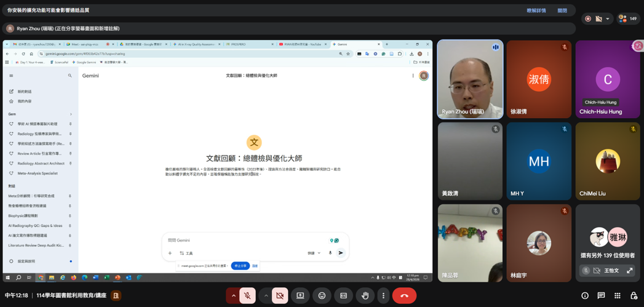Image resolution: width=644 pixels, height=307 pixels.
Task: Open Literature Review Deep Audit conversation
Action: pyautogui.click(x=36, y=245)
